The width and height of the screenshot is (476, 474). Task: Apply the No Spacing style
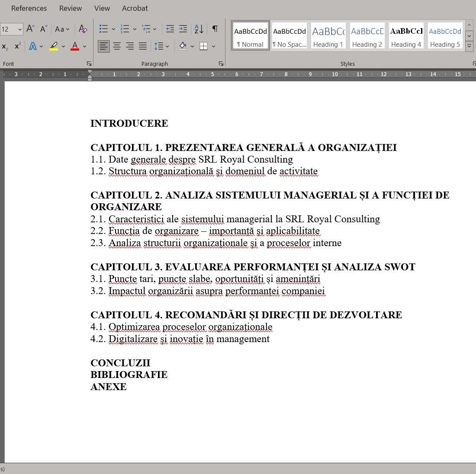tap(289, 35)
